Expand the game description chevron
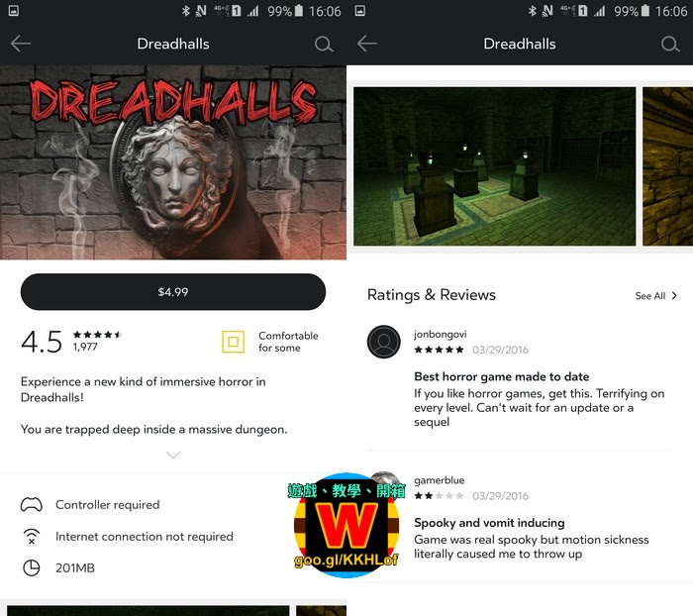Image resolution: width=693 pixels, height=616 pixels. pos(173,455)
